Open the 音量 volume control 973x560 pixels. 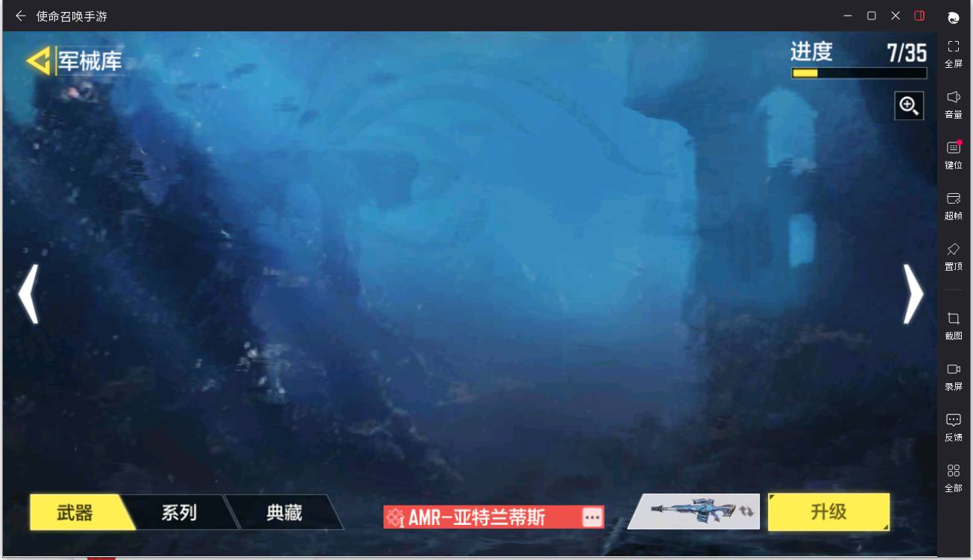(953, 104)
